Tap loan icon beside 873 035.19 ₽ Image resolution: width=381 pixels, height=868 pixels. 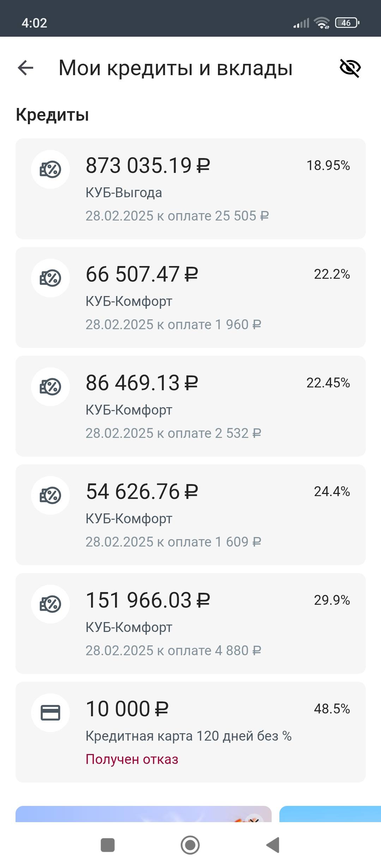tap(50, 169)
